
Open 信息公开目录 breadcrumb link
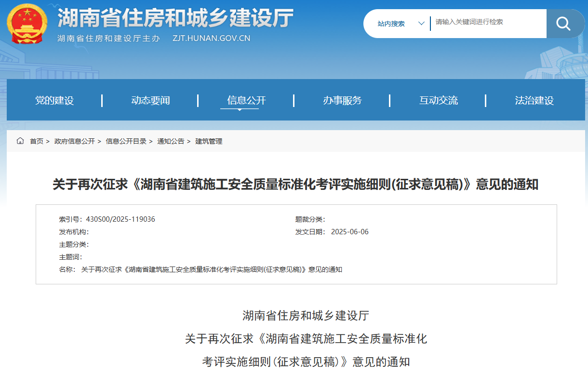126,141
